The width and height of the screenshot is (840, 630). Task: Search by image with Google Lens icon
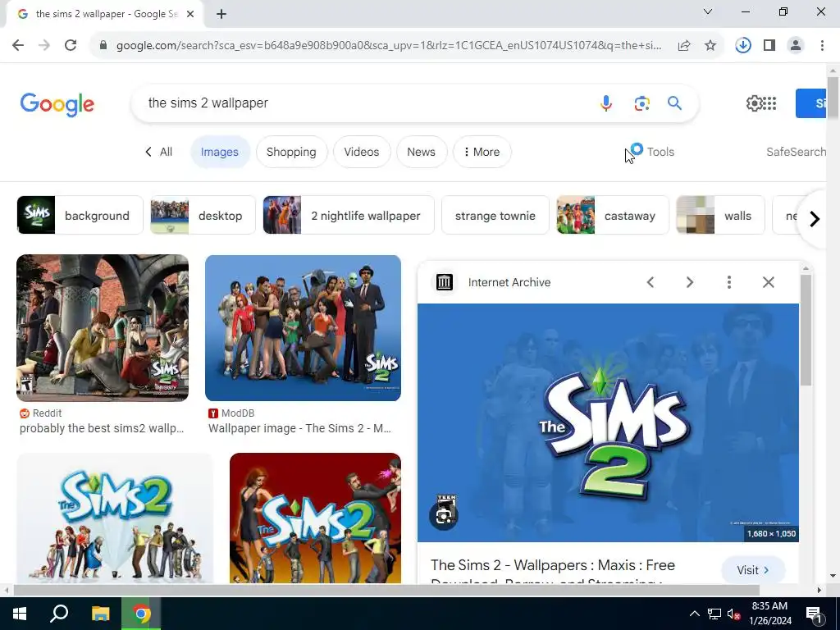point(641,103)
